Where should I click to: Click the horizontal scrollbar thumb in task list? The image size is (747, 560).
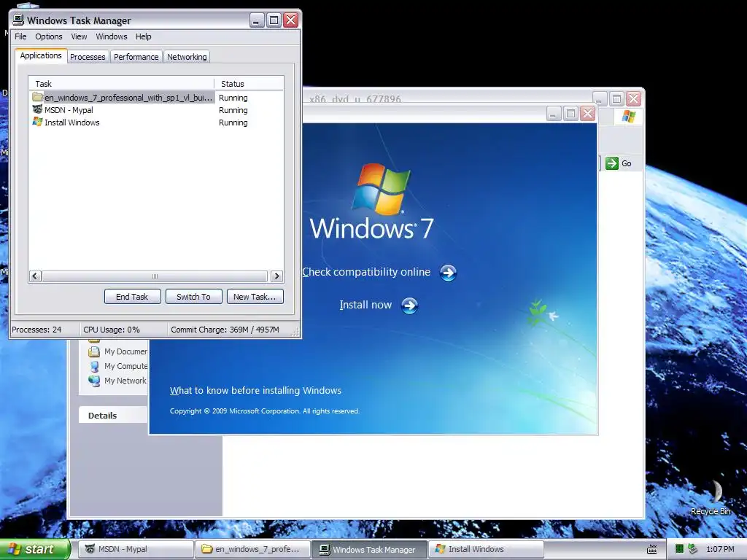point(155,276)
